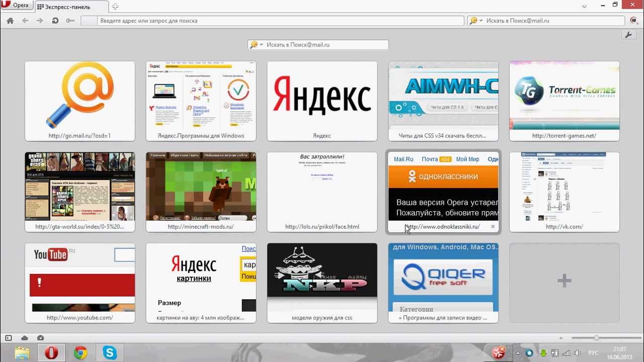The width and height of the screenshot is (644, 362).
Task: Open the картинки на аву tile
Action: coord(201,283)
